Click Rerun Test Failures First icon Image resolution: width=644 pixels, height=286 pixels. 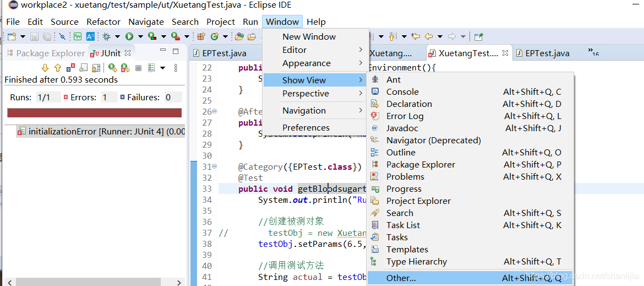coord(125,68)
